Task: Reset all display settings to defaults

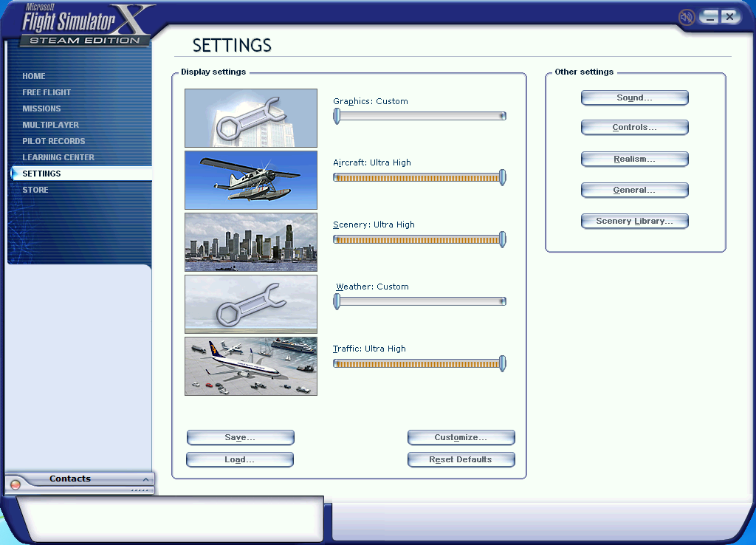Action: coord(461,459)
